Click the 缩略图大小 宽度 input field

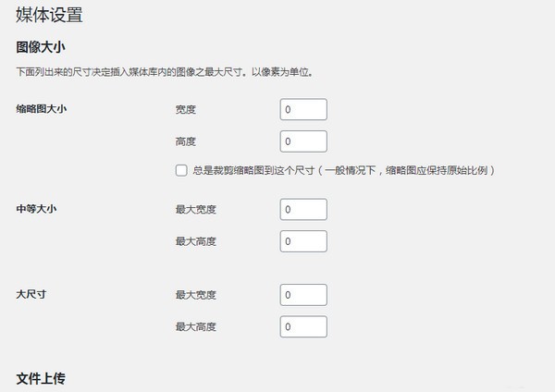point(303,109)
